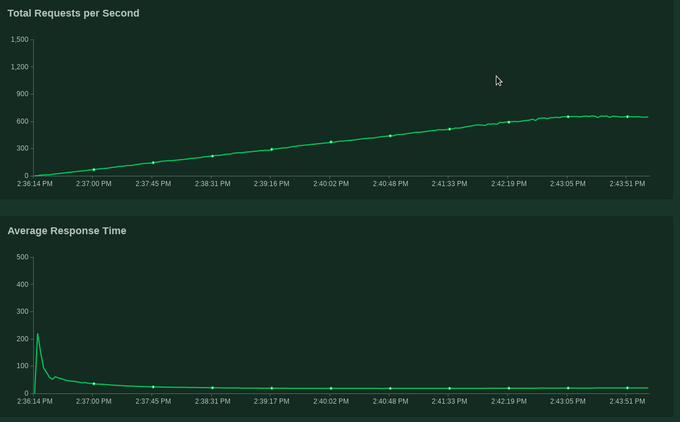Click the Average Response Time chart title
The image size is (680, 422).
67,231
